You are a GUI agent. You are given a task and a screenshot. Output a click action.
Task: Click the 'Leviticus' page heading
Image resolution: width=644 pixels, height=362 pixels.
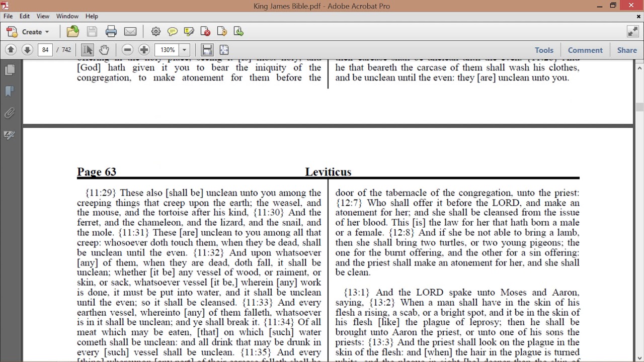click(328, 172)
